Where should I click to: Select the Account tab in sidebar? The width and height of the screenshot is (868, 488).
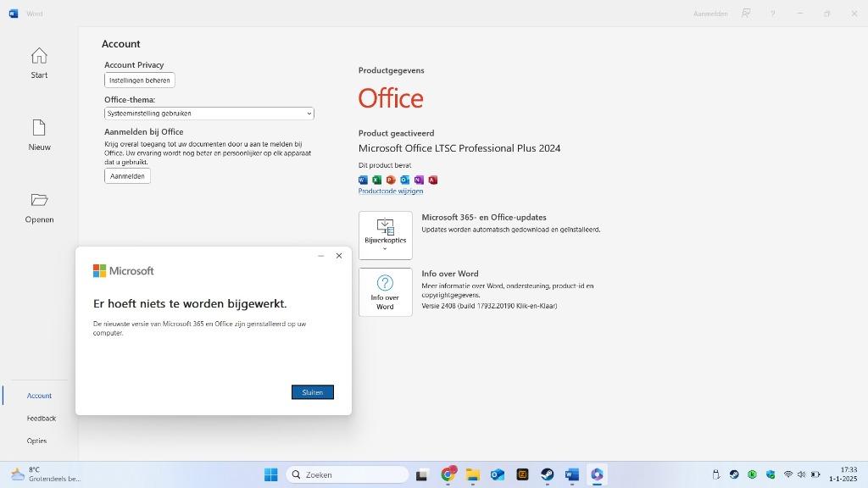coord(39,396)
